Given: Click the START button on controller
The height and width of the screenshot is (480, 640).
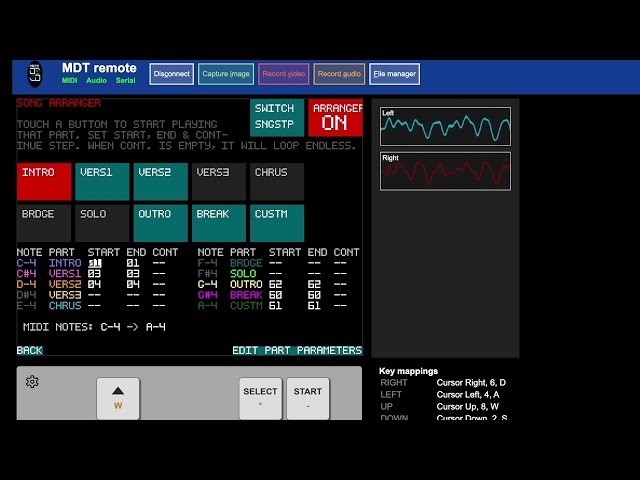Looking at the screenshot, I should pos(308,398).
